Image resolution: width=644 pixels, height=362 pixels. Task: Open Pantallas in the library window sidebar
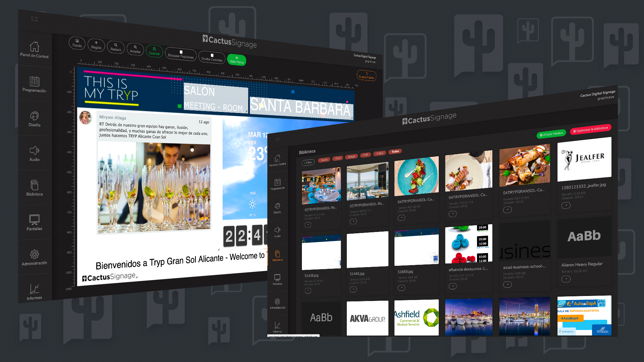tap(277, 280)
